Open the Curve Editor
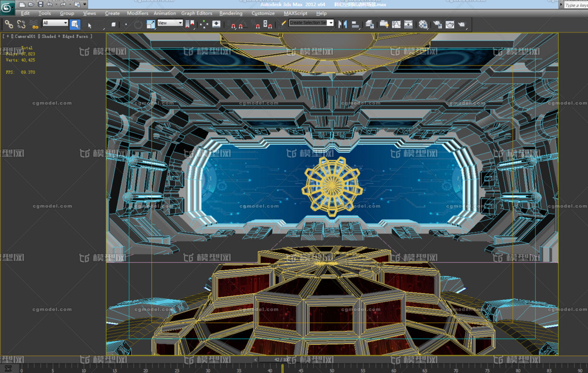Image resolution: width=588 pixels, height=373 pixels. pyautogui.click(x=396, y=24)
